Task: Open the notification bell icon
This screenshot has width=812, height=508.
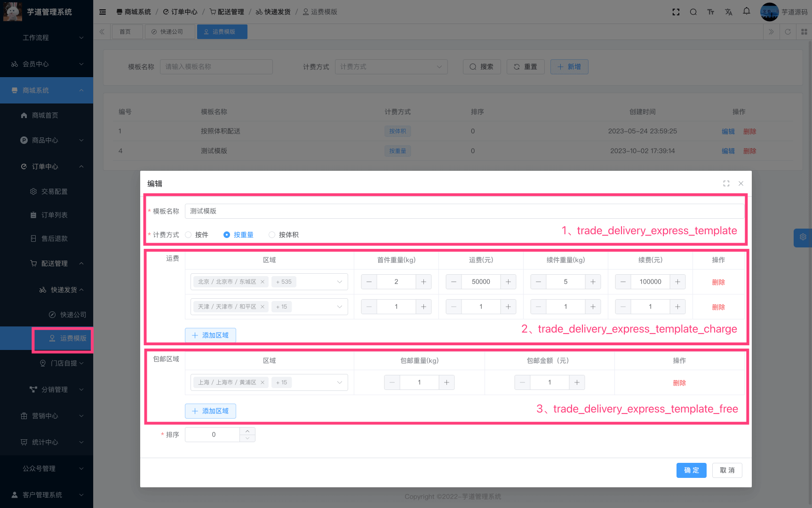Action: pos(747,11)
